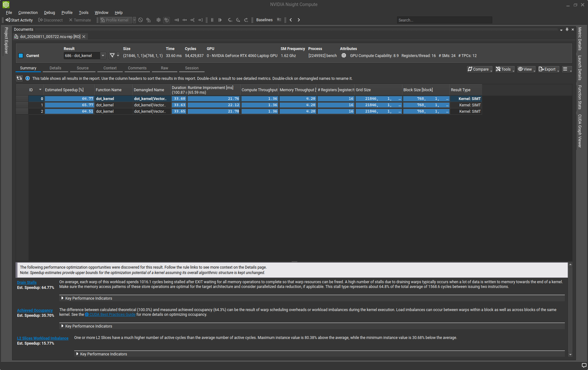Screen dimensions: 588x370
Task: Open the Profile menu
Action: [67, 13]
